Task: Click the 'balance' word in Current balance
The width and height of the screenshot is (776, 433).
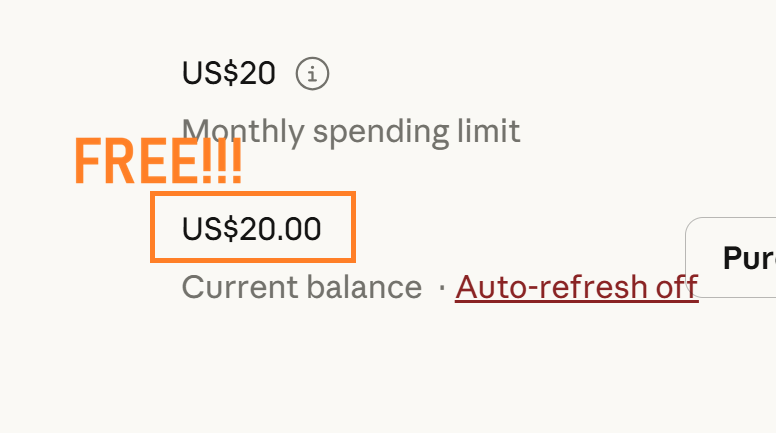Action: pos(364,287)
